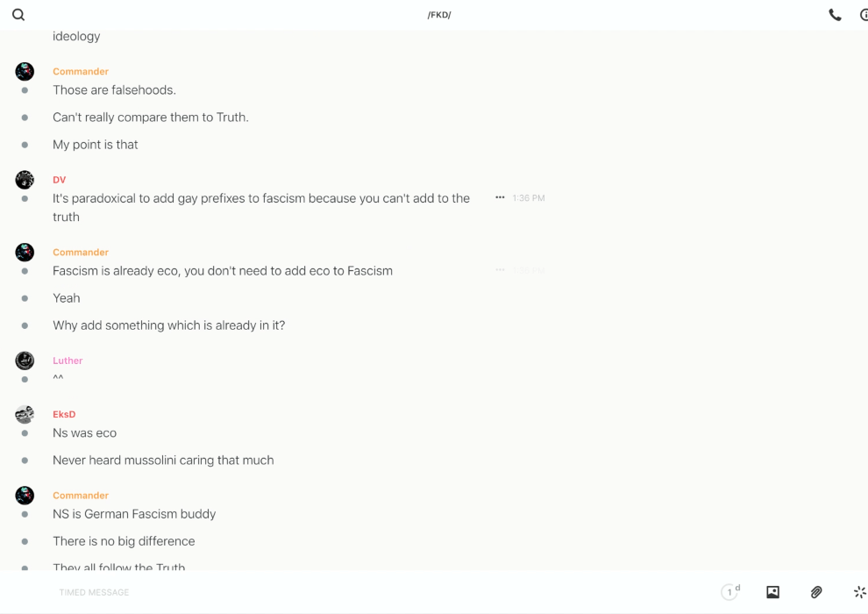
Task: Open conversation search with magnifier icon
Action: coord(18,15)
